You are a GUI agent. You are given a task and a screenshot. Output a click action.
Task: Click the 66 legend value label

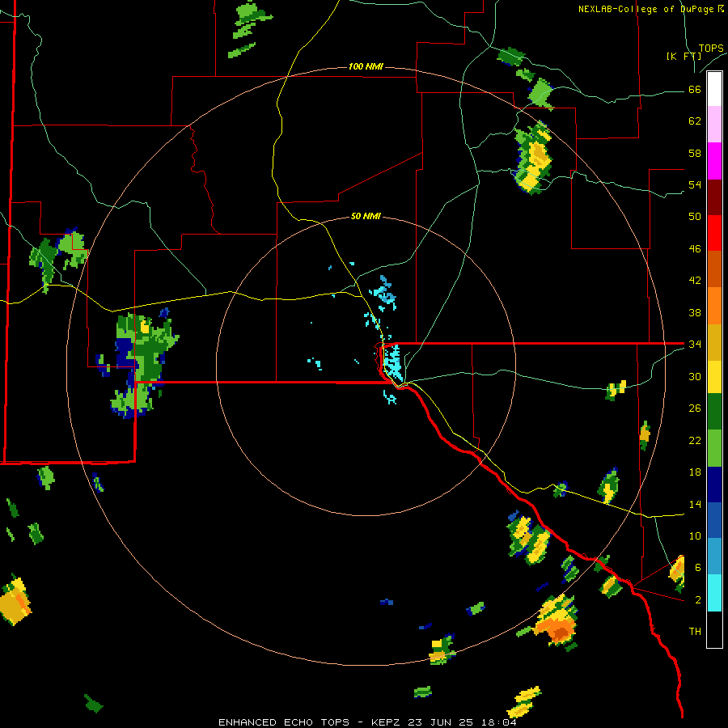pyautogui.click(x=695, y=89)
